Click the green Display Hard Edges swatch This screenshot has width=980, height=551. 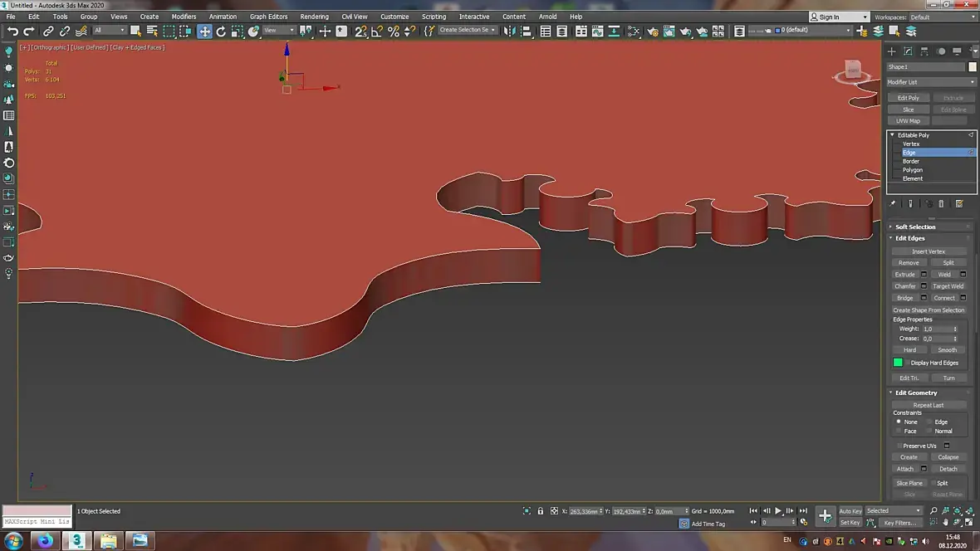coord(898,363)
